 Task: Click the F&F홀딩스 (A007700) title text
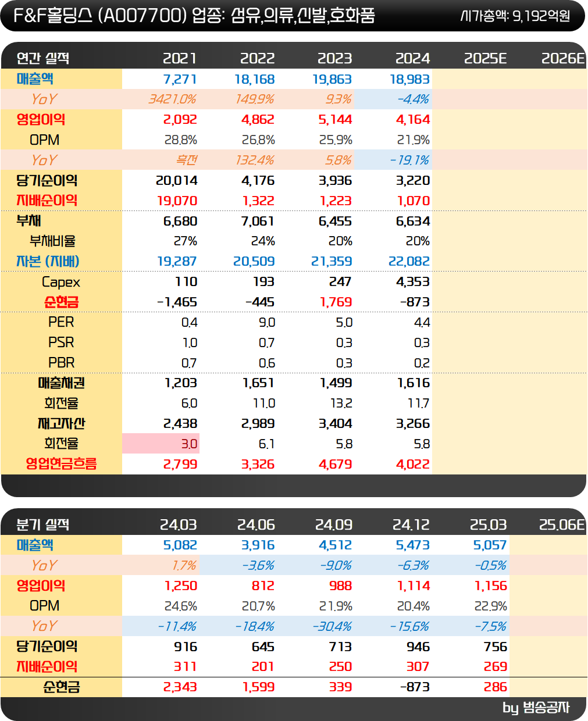[100, 15]
